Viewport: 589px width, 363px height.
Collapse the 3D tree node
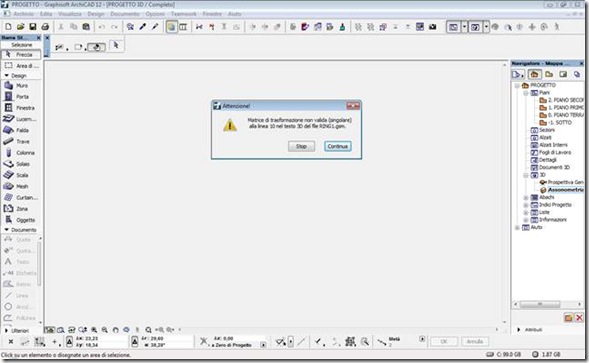click(x=526, y=175)
